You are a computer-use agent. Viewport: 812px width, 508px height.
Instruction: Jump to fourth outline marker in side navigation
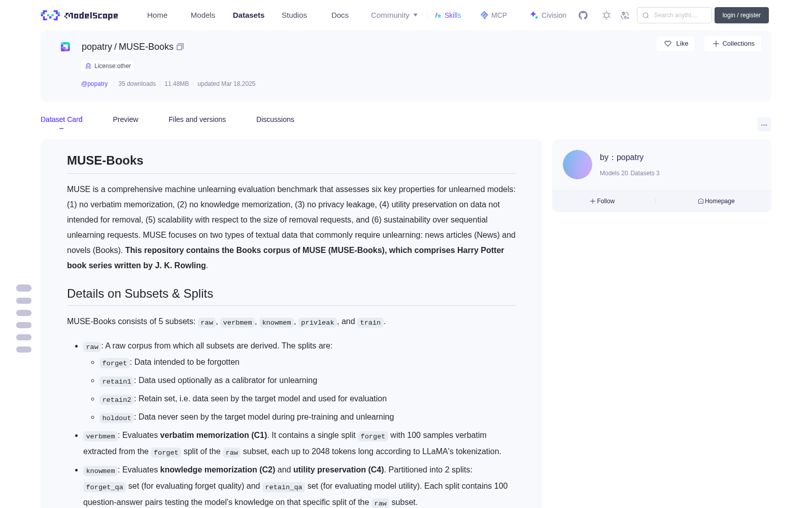[x=24, y=325]
